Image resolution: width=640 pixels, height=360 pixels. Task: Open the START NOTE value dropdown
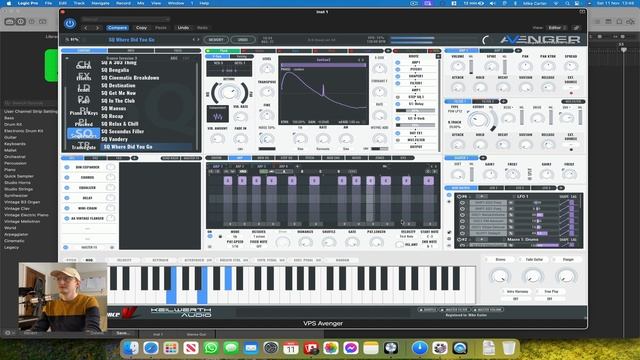429,237
